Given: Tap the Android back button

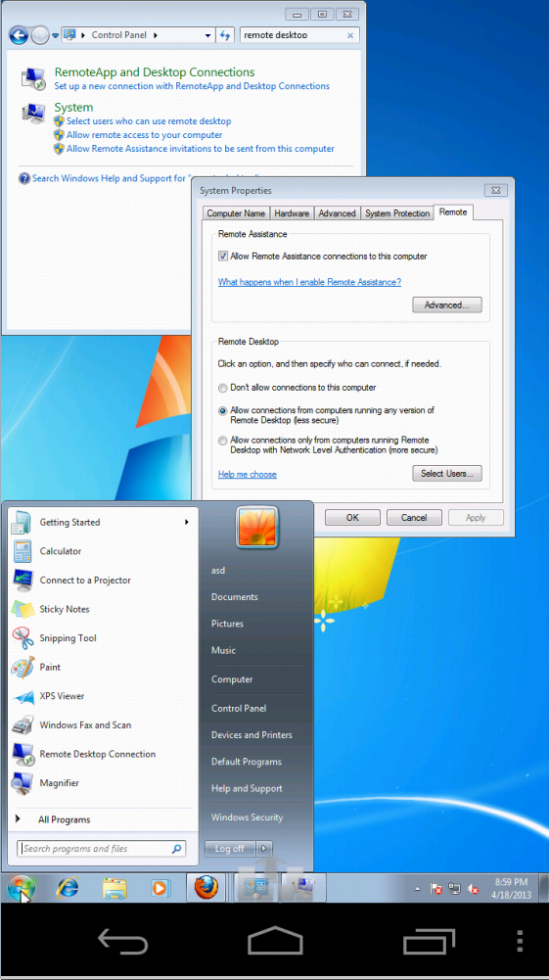Looking at the screenshot, I should point(122,941).
